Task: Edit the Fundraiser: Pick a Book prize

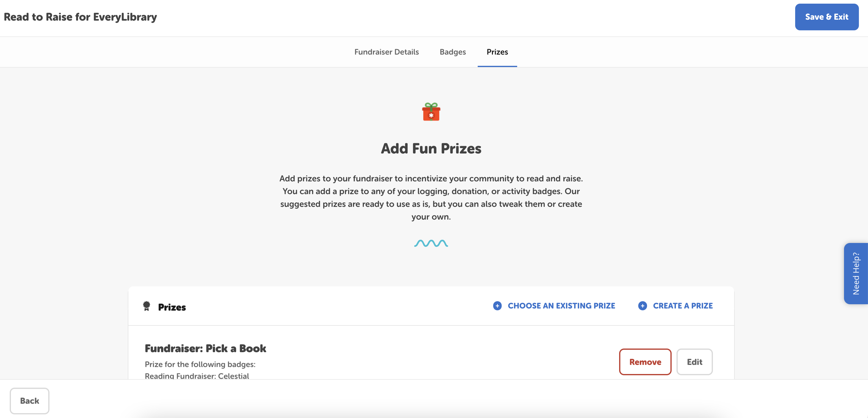Action: 694,362
